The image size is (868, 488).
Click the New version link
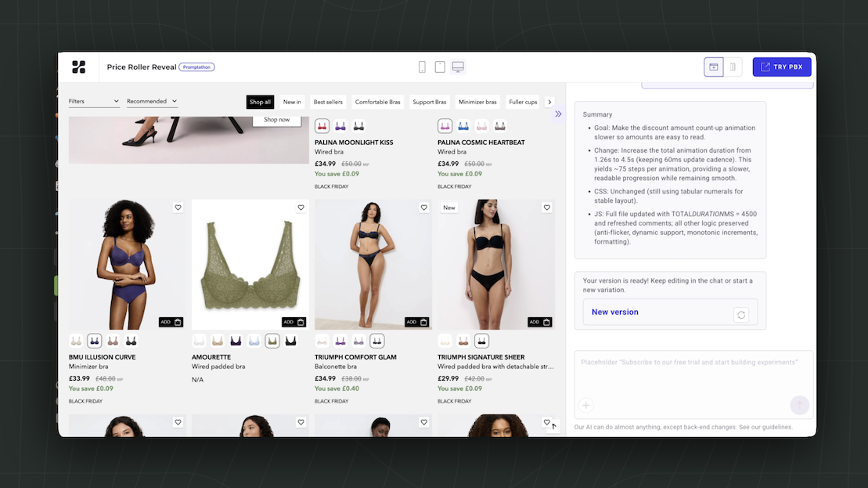pos(614,313)
